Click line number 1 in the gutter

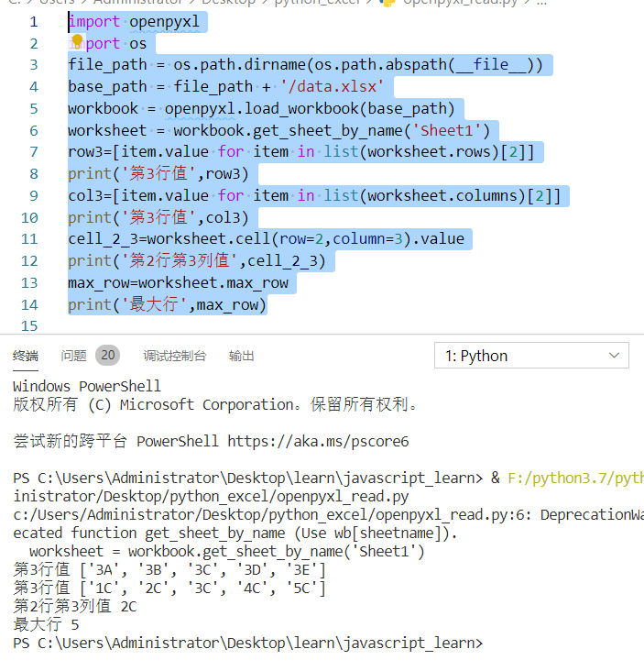point(34,22)
